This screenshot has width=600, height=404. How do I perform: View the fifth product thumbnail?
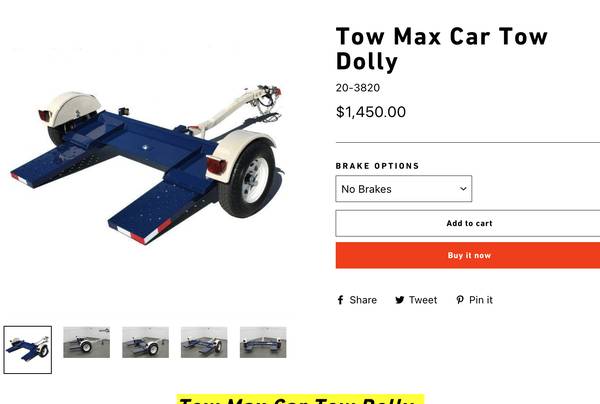coord(263,342)
